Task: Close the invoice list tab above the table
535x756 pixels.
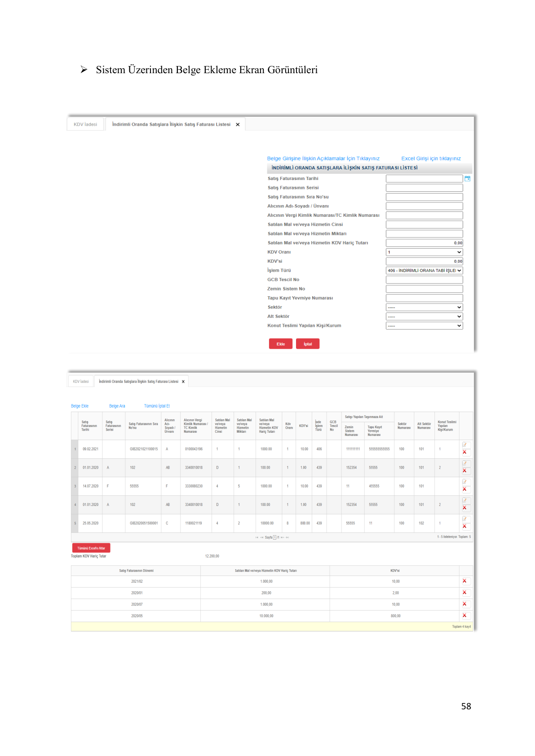Action: (183, 382)
